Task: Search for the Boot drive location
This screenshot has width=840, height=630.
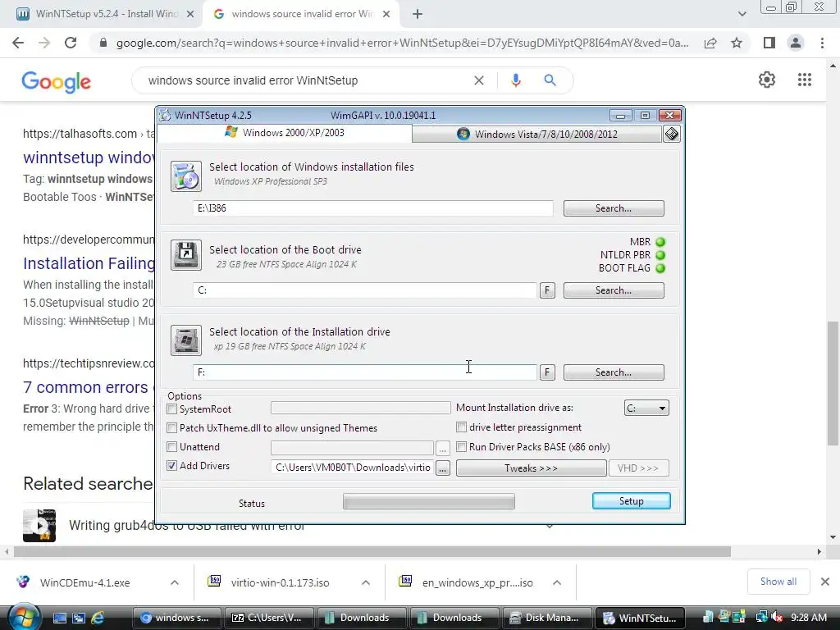Action: tap(614, 290)
